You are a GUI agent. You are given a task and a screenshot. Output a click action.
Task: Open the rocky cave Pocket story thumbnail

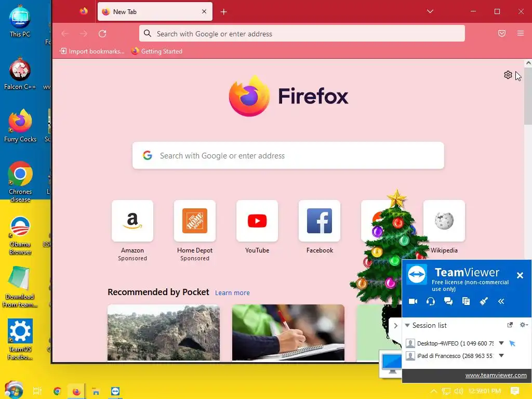click(164, 332)
